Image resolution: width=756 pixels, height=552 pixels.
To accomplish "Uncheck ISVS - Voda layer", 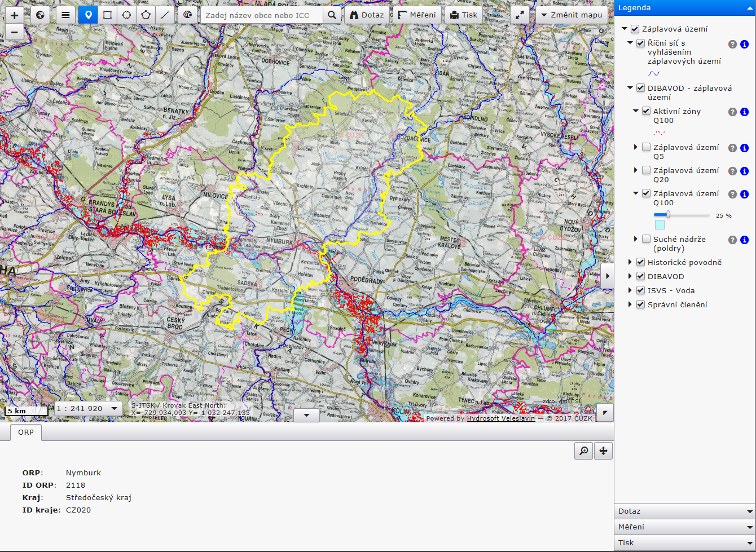I will (x=640, y=290).
